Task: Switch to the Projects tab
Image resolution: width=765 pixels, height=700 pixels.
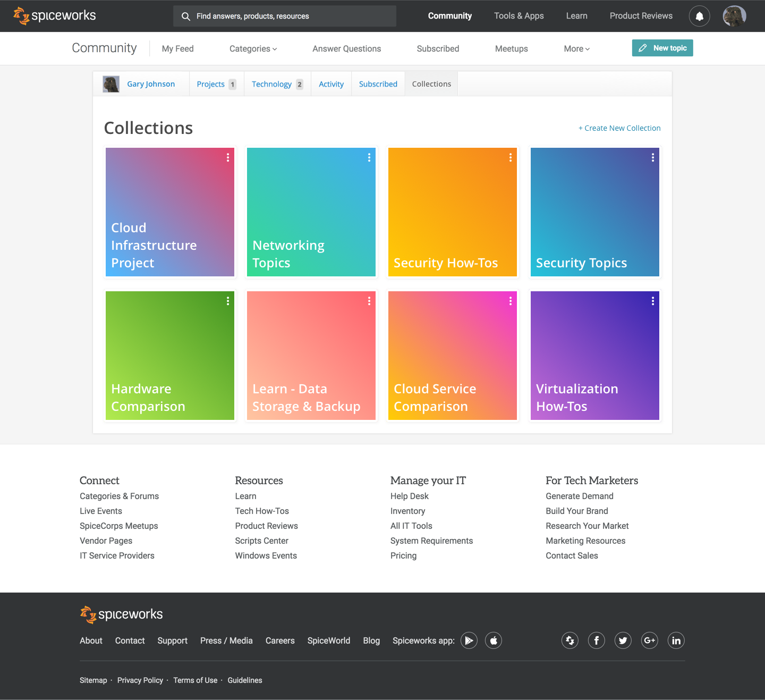Action: click(217, 84)
